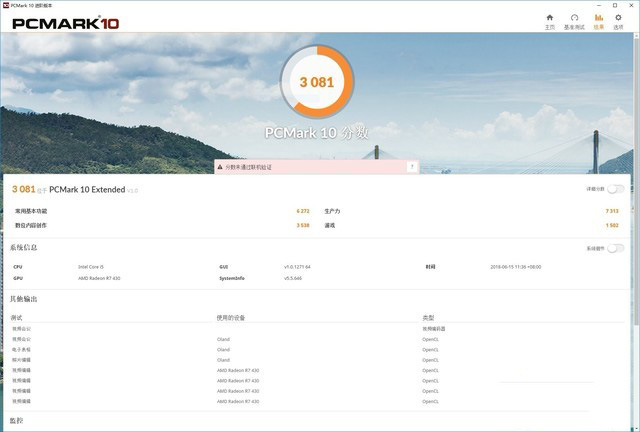Screen dimensions: 640x432
Task: Click the vertical scrollbar thumb
Action: coord(636,182)
